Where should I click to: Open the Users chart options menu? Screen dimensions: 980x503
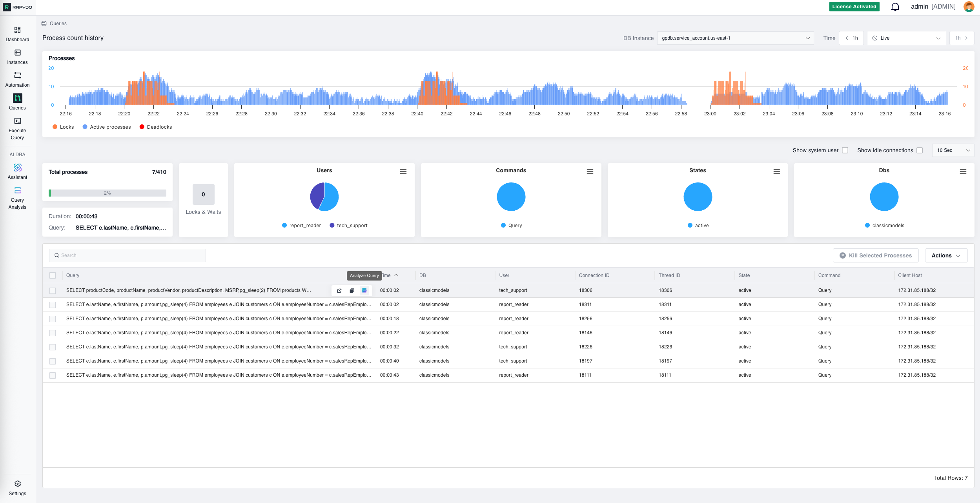404,171
